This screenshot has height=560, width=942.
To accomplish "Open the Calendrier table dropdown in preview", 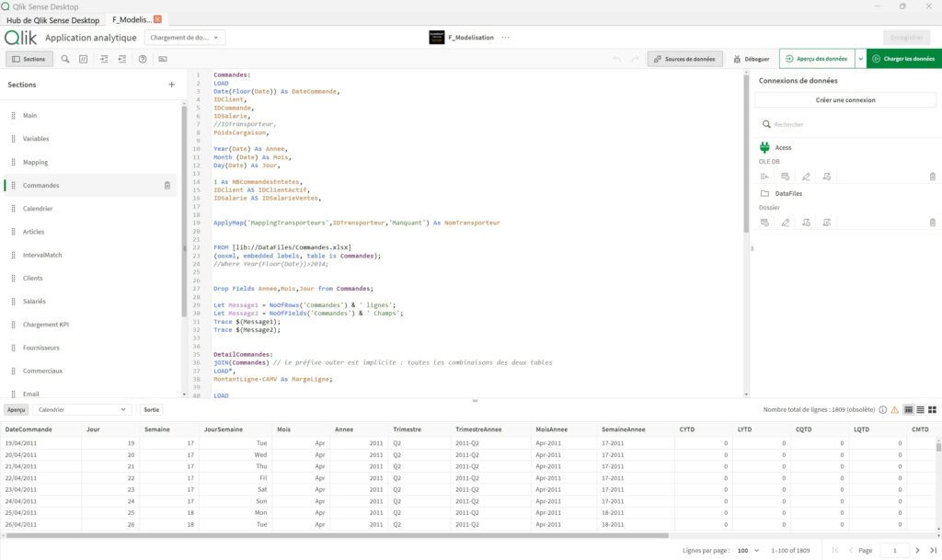I will click(x=82, y=409).
